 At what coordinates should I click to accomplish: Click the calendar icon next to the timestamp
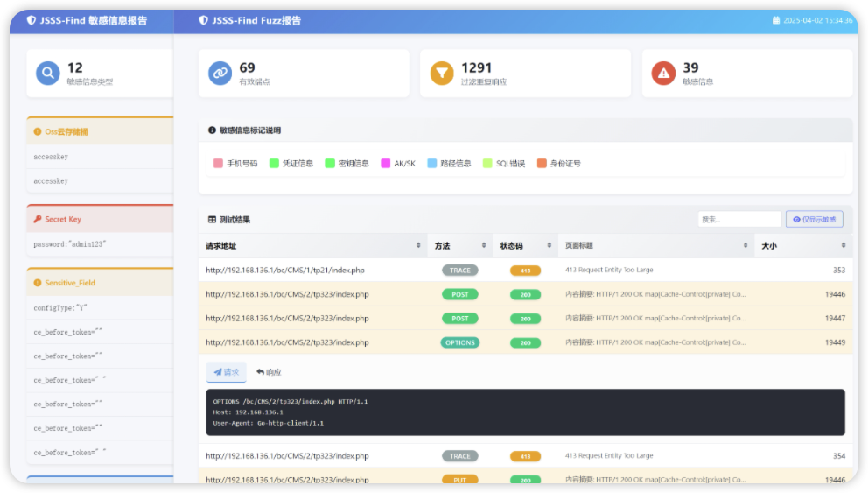pyautogui.click(x=775, y=20)
